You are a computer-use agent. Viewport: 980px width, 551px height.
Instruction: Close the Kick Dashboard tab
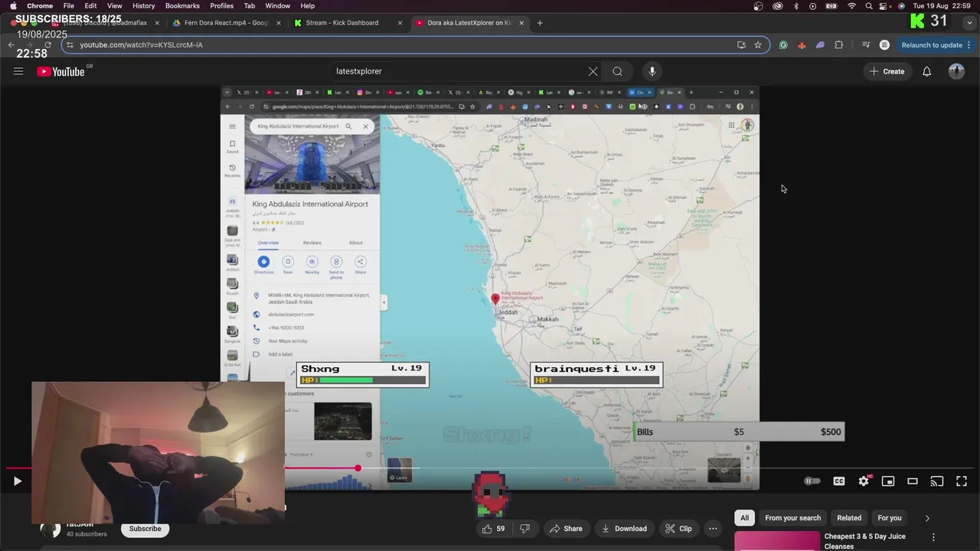[400, 23]
